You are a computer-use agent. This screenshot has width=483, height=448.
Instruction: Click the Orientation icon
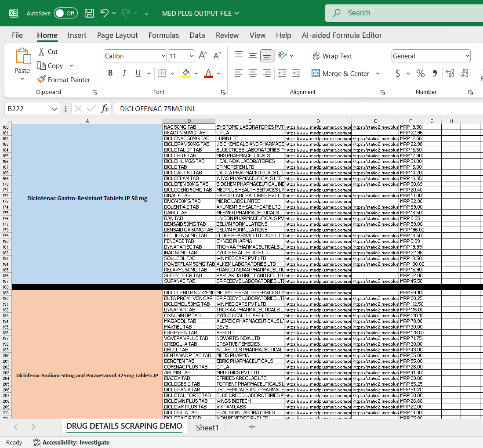(x=282, y=55)
